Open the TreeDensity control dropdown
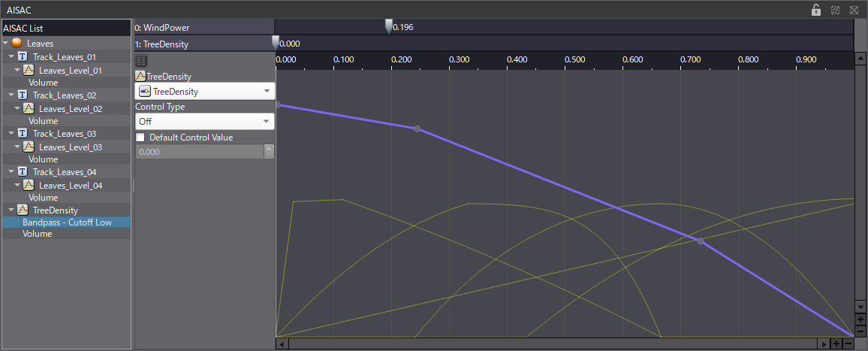Image resolution: width=868 pixels, height=351 pixels. pos(205,92)
